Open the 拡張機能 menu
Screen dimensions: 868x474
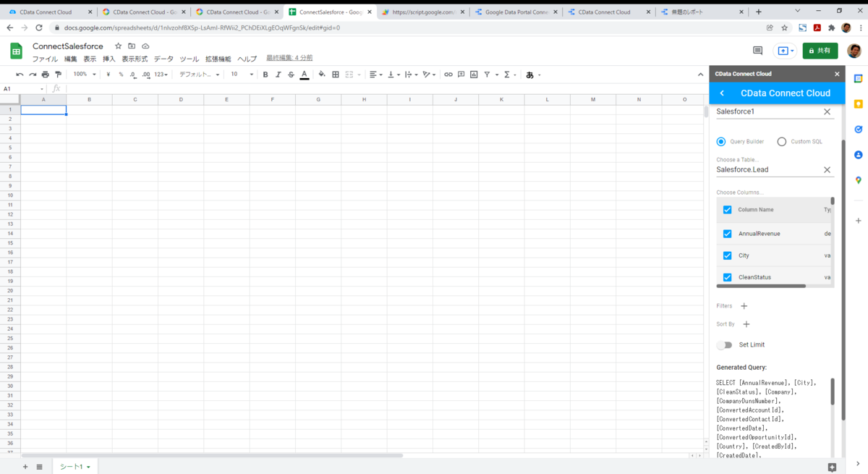coord(218,59)
